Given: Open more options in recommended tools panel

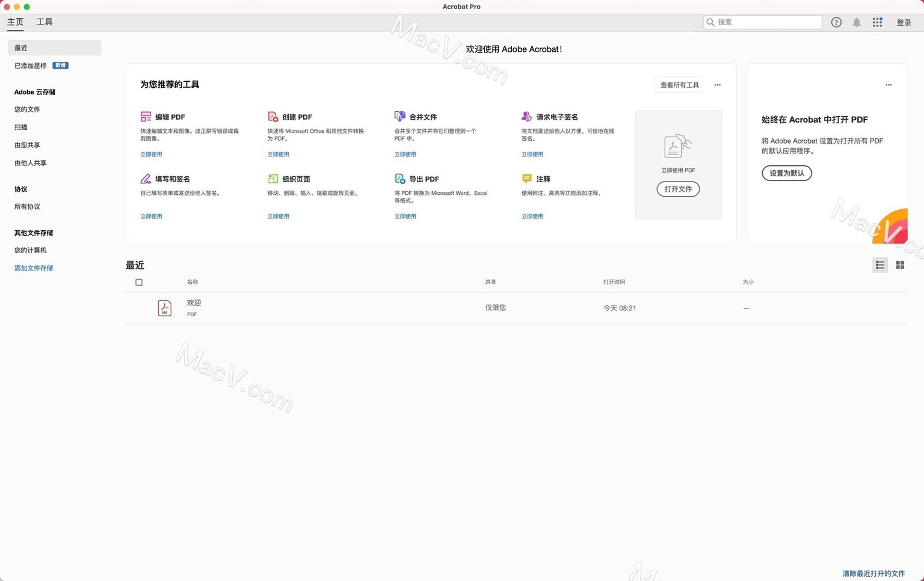Looking at the screenshot, I should click(717, 85).
